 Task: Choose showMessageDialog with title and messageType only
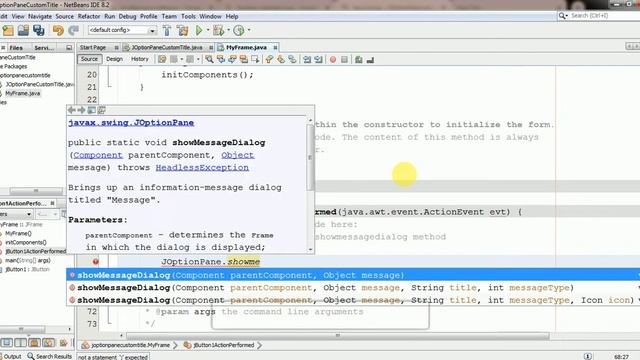click(x=353, y=288)
